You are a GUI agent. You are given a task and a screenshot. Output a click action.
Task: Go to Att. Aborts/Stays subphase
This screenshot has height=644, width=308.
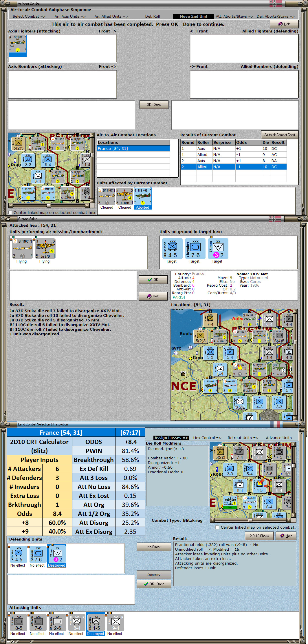(234, 16)
